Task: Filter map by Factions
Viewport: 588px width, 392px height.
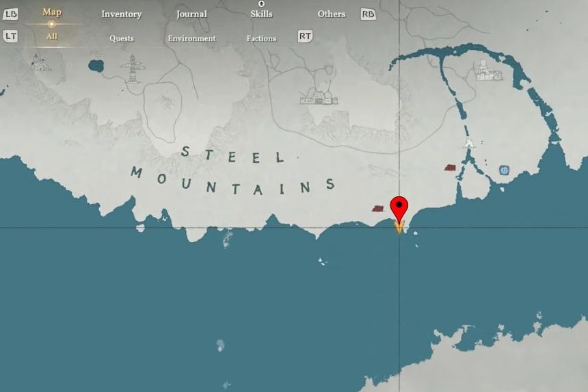Action: click(261, 38)
